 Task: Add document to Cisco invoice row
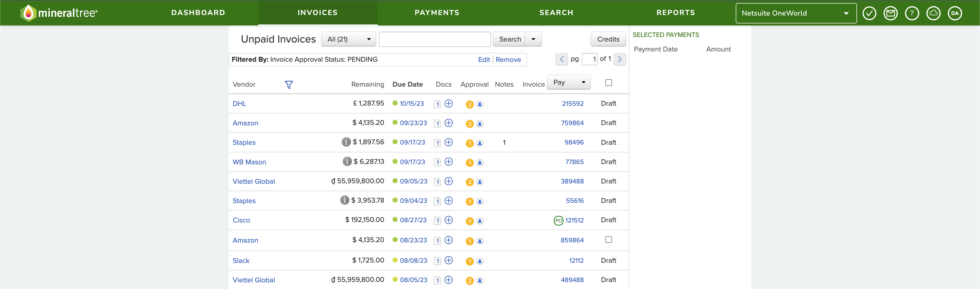point(449,220)
